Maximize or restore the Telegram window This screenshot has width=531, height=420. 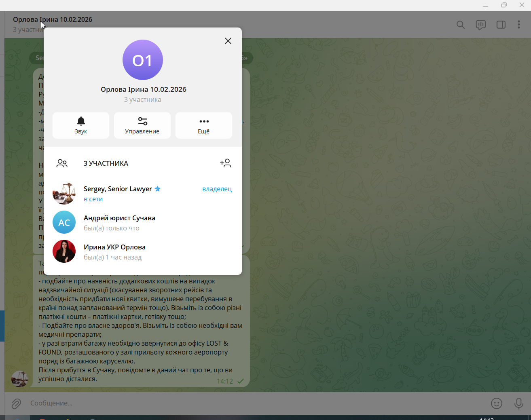[504, 5]
